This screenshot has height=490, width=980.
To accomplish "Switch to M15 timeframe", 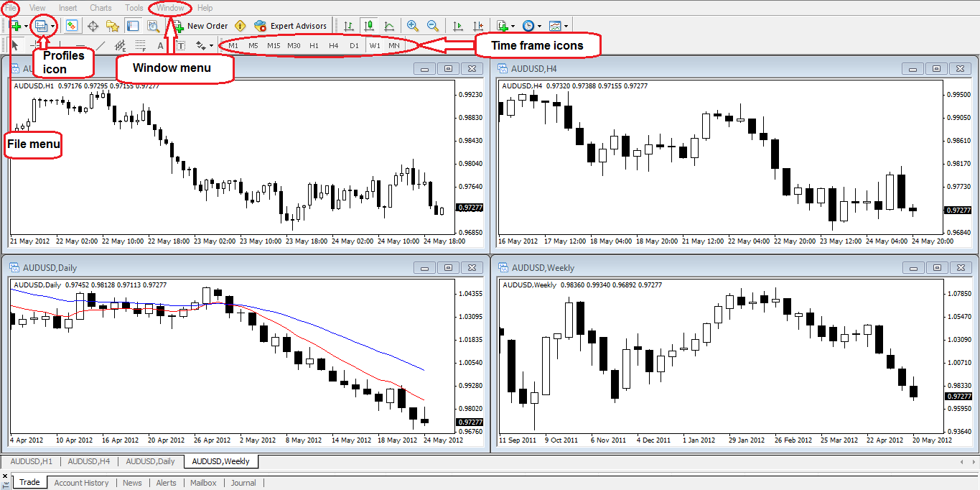I will click(274, 45).
